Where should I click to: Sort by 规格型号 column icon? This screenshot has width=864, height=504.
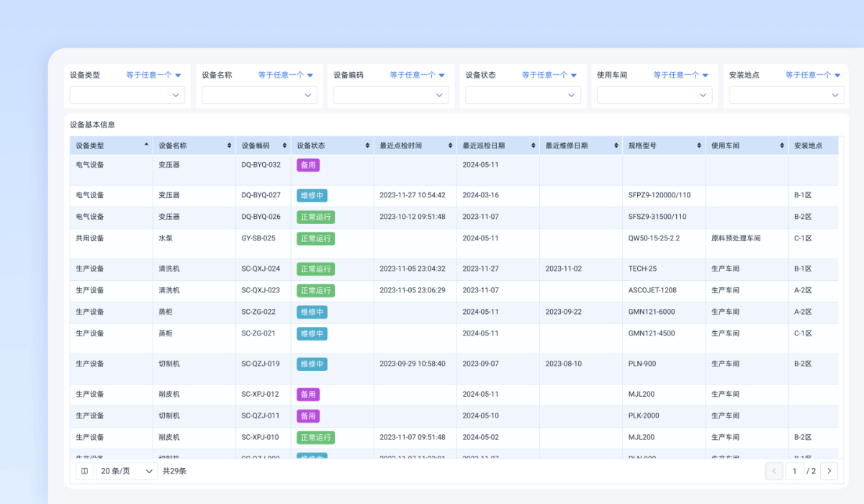[698, 145]
